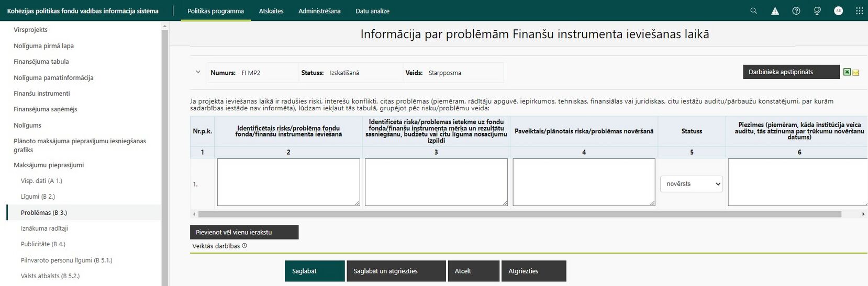Open the apps grid menu icon

pos(859,11)
